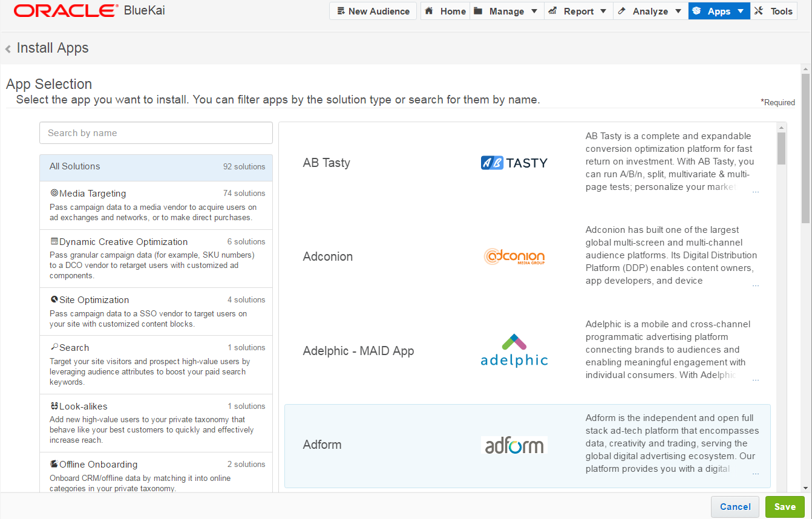
Task: Select the Adform app name
Action: point(323,445)
